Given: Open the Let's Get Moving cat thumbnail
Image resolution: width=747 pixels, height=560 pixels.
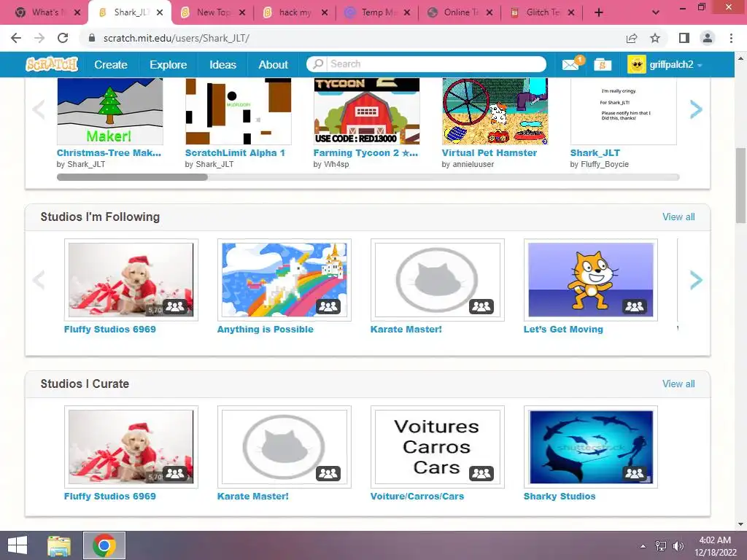Looking at the screenshot, I should pyautogui.click(x=591, y=280).
